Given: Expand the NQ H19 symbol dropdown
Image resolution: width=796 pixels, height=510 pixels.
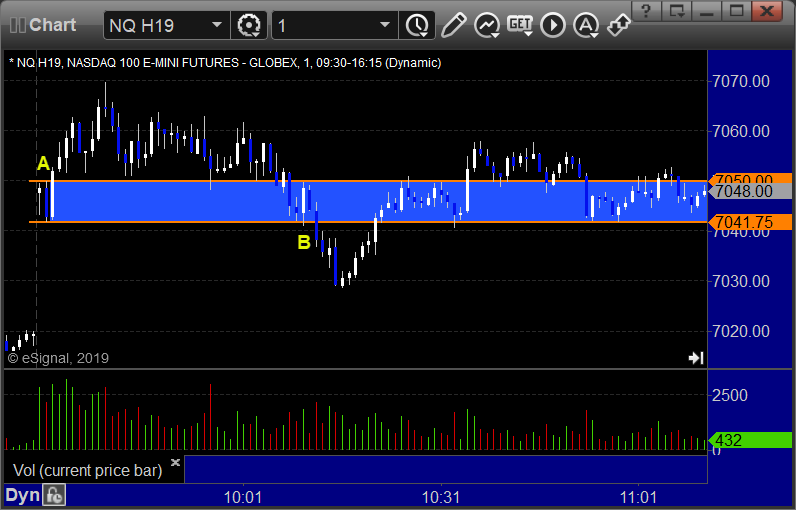Looking at the screenshot, I should pyautogui.click(x=217, y=25).
